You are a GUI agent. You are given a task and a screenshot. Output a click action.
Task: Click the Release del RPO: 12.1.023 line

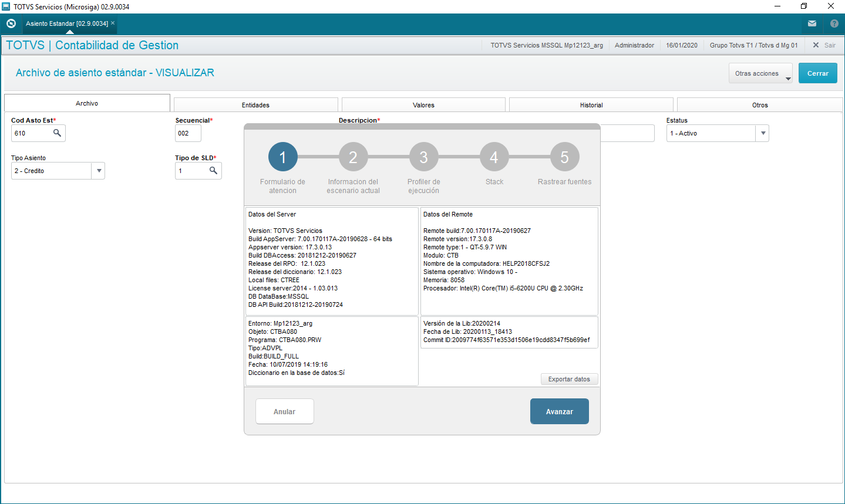[x=287, y=263]
